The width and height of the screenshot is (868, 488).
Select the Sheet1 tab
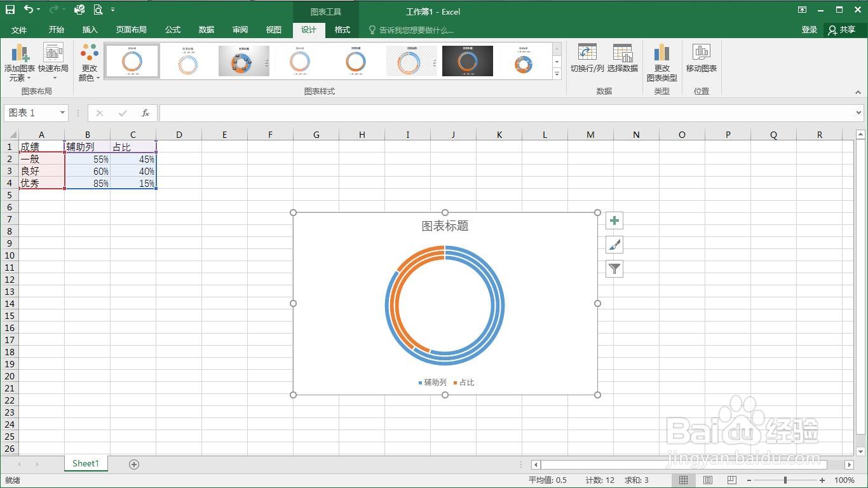86,464
